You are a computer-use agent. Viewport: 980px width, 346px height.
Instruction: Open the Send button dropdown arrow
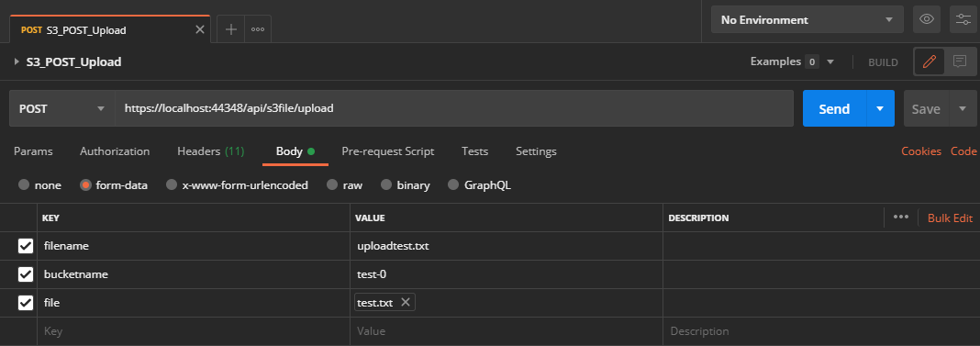pos(880,108)
